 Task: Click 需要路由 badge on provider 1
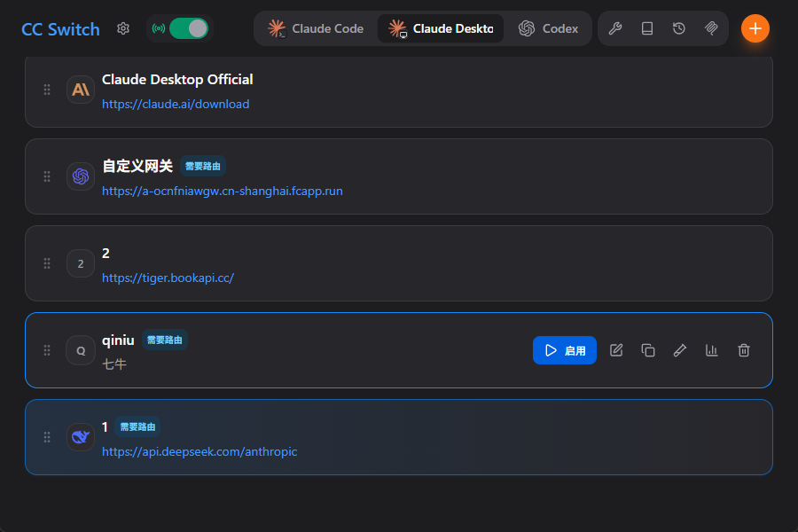(x=137, y=426)
